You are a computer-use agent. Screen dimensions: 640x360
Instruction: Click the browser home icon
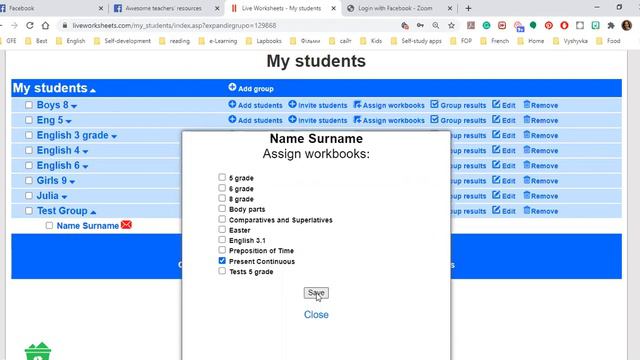(45, 25)
